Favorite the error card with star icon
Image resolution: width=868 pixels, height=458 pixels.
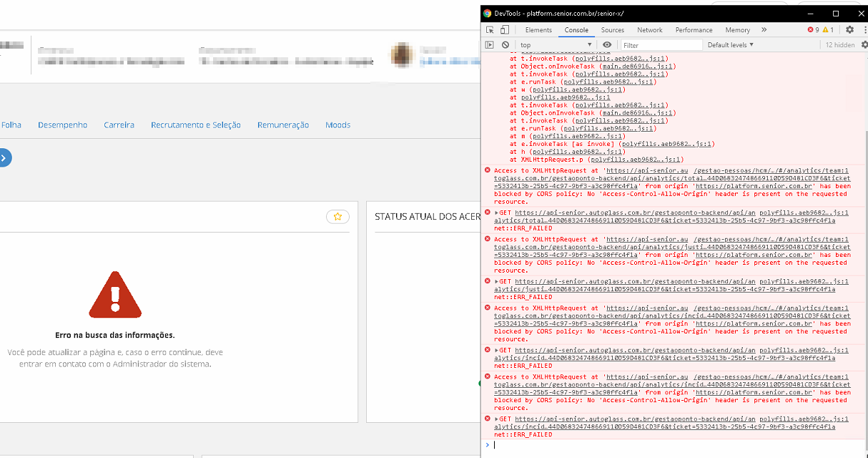click(x=337, y=216)
